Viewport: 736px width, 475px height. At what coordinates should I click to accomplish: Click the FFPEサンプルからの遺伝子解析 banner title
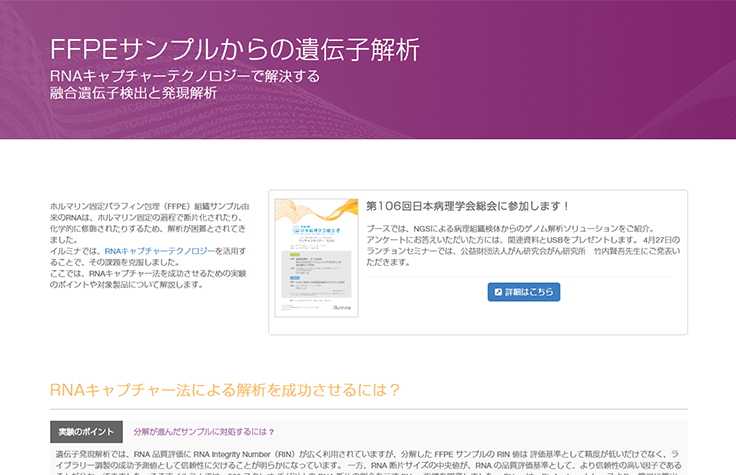(x=234, y=50)
